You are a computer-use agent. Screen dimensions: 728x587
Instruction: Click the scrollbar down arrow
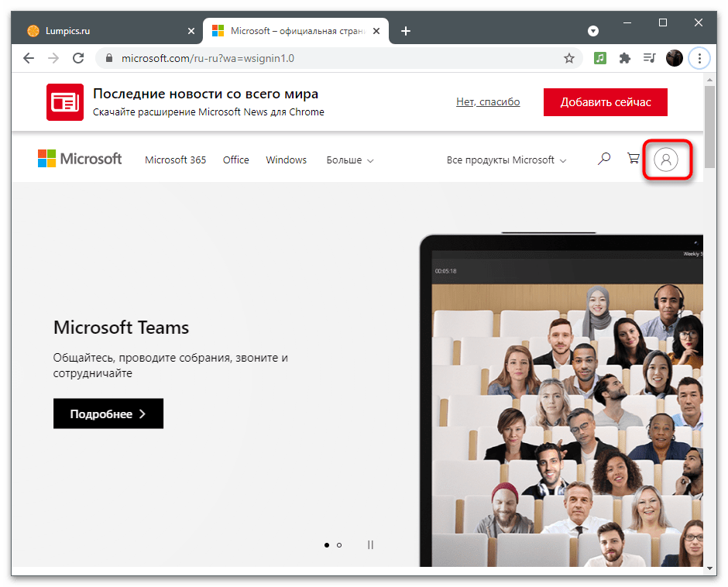tap(709, 568)
